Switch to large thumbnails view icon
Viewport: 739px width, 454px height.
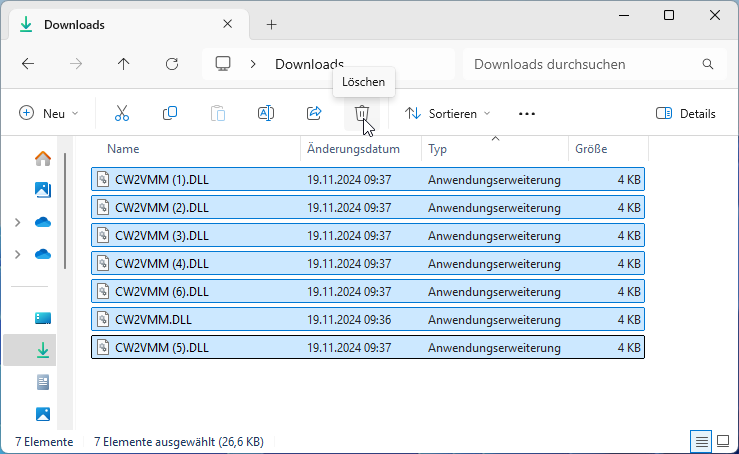(x=723, y=442)
